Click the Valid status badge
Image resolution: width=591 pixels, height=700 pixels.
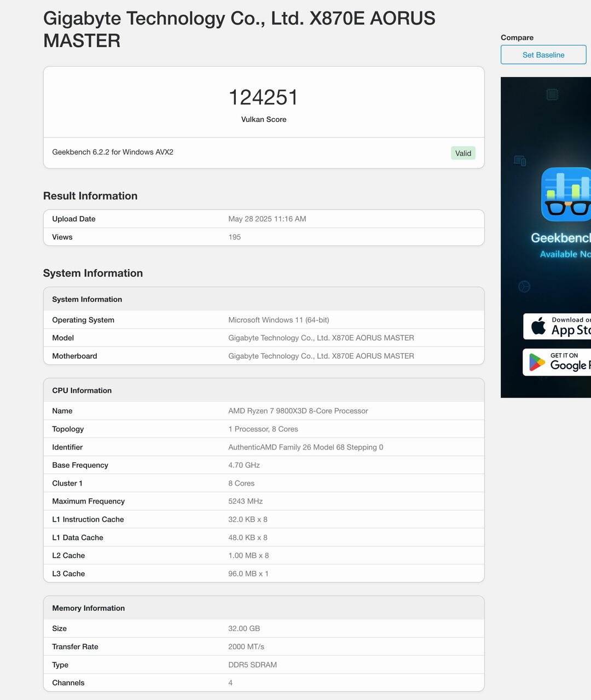point(463,153)
